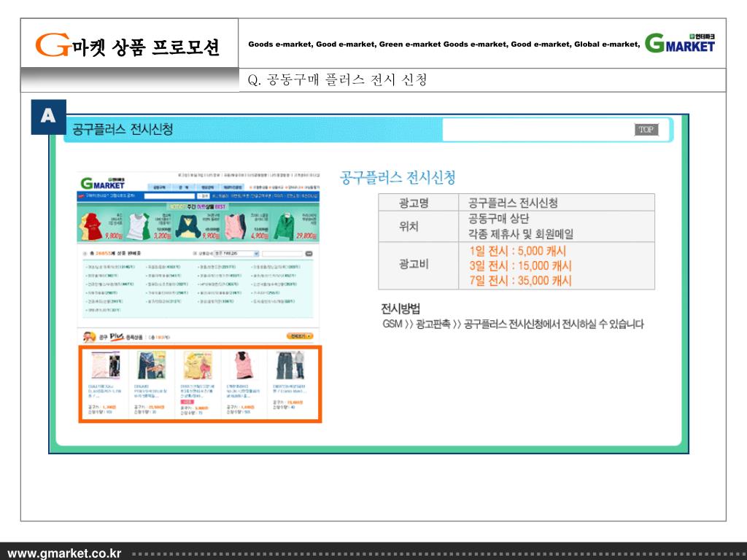Click the TOP button in the header bar
The height and width of the screenshot is (560, 747).
[646, 130]
